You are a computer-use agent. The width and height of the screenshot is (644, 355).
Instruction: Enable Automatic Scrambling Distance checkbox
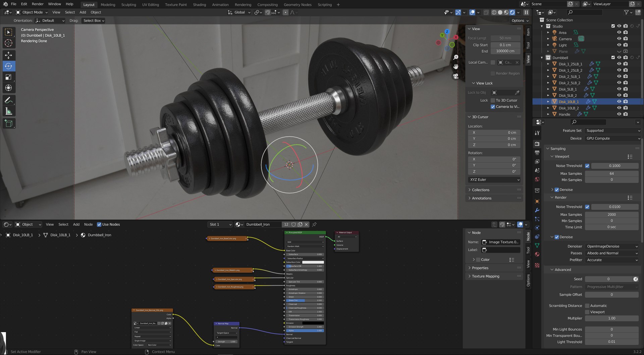(587, 306)
